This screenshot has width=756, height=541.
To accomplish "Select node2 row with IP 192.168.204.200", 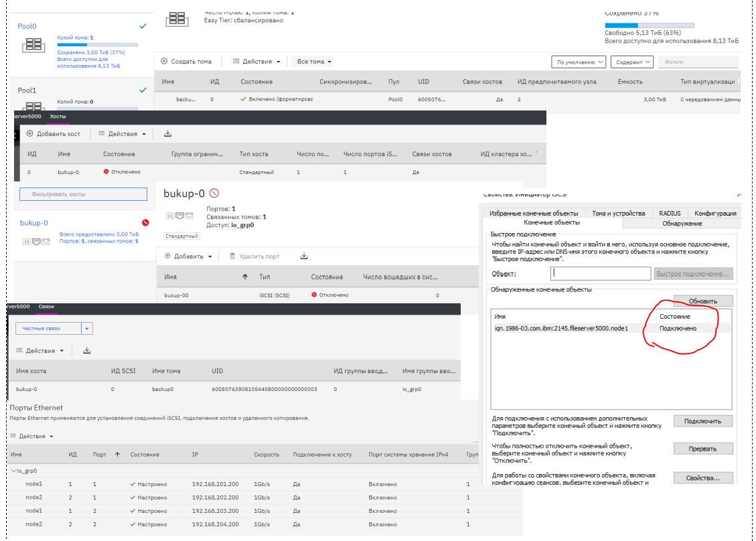I will 264,524.
